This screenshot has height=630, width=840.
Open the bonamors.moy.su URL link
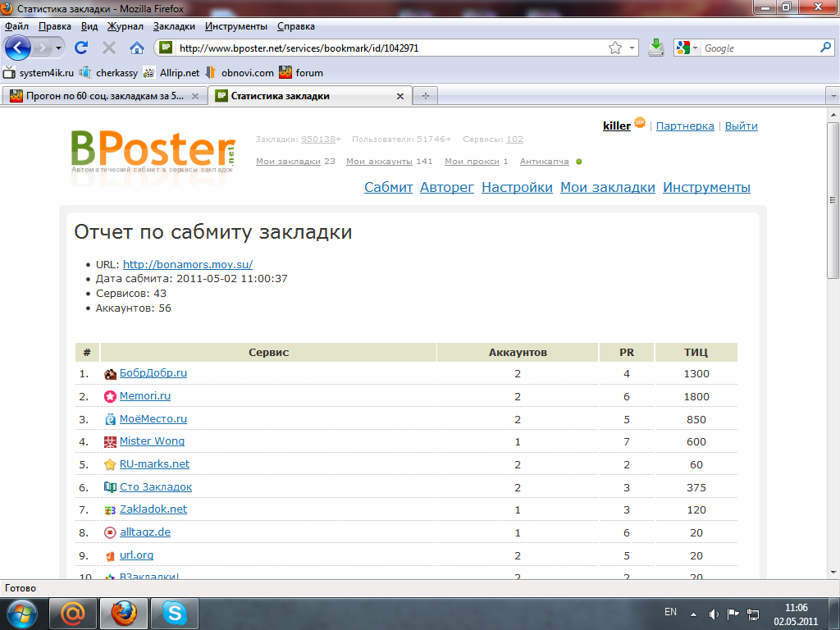pos(188,264)
